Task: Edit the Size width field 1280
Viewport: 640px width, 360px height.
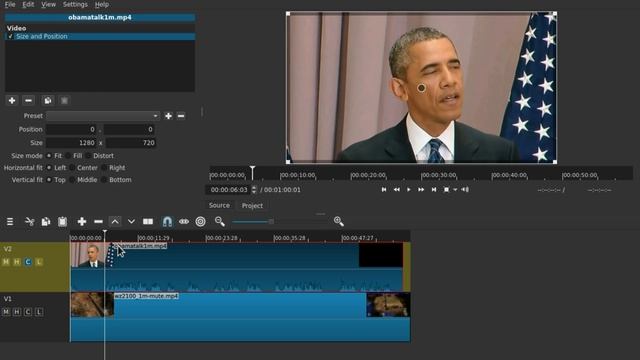Action: pos(71,143)
